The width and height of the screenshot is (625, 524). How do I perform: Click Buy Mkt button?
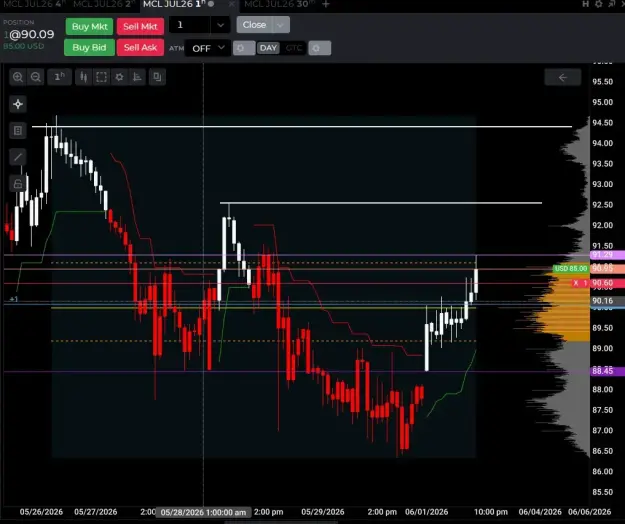pos(90,27)
